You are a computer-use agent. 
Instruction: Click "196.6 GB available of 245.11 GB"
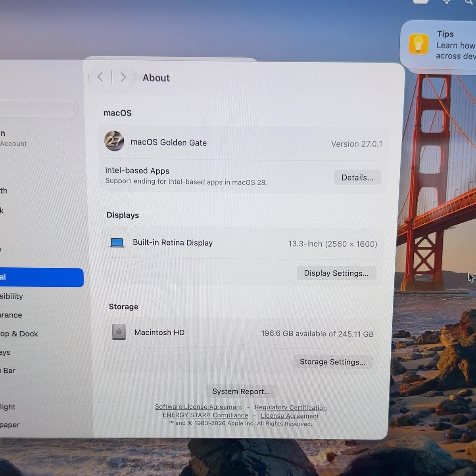point(317,334)
